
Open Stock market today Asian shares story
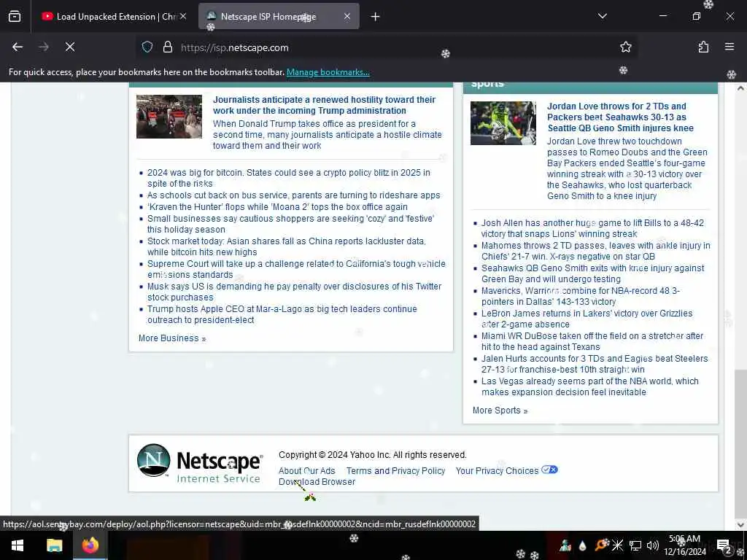[x=286, y=246]
